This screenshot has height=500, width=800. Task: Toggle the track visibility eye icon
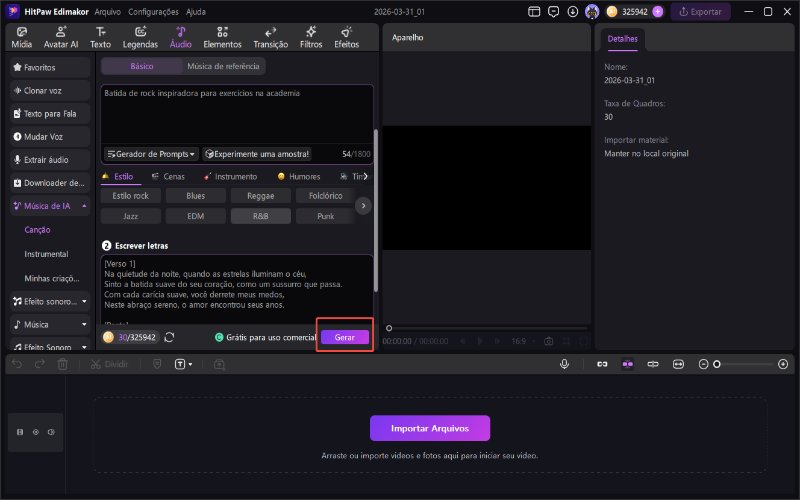36,432
